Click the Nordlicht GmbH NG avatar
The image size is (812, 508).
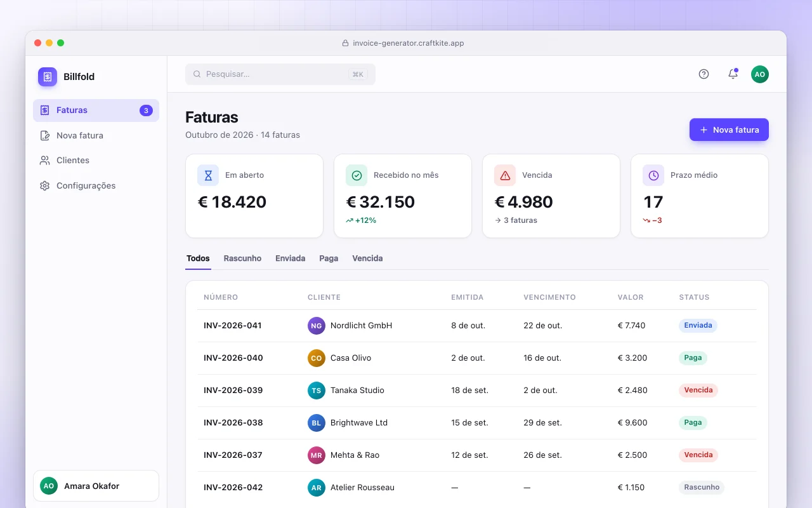click(317, 326)
